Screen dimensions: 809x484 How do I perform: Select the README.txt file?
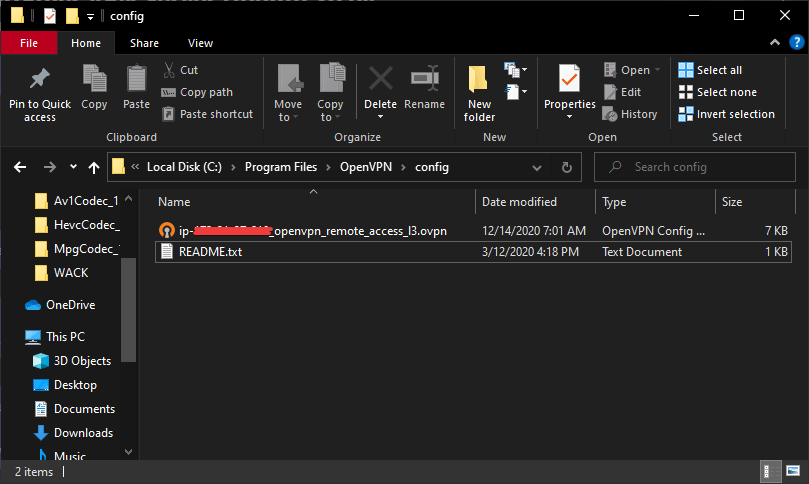(x=210, y=252)
